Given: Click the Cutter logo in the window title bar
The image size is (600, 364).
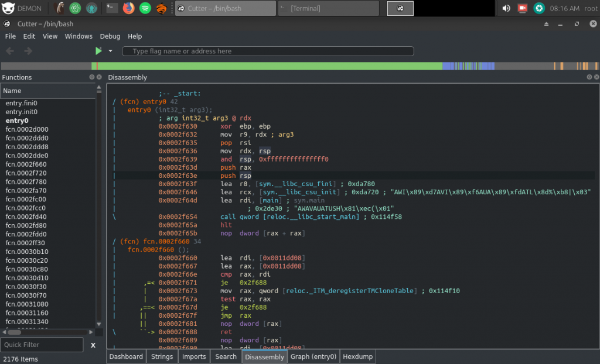Looking at the screenshot, I should pyautogui.click(x=6, y=24).
